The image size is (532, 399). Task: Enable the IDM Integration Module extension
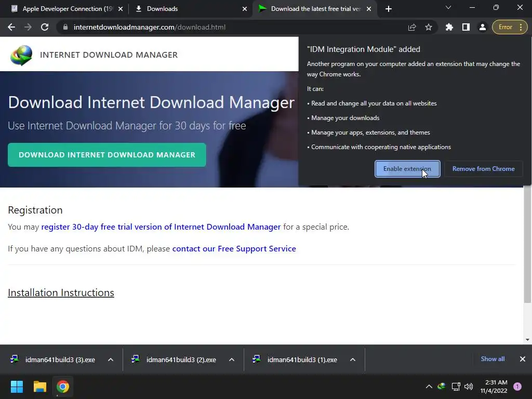[x=407, y=169]
